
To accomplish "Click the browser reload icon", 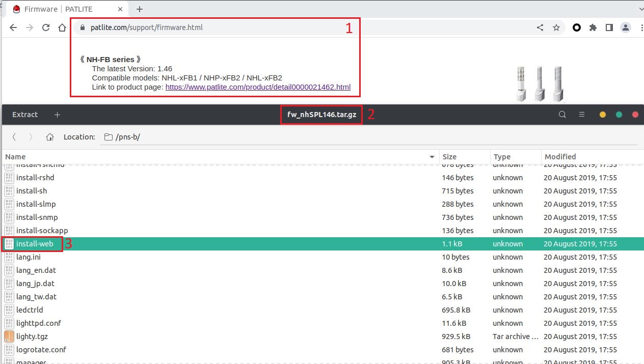I will pos(46,28).
